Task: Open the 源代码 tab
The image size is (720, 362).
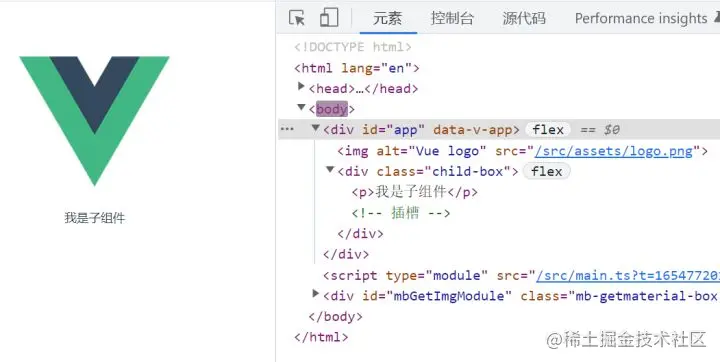Action: click(524, 18)
